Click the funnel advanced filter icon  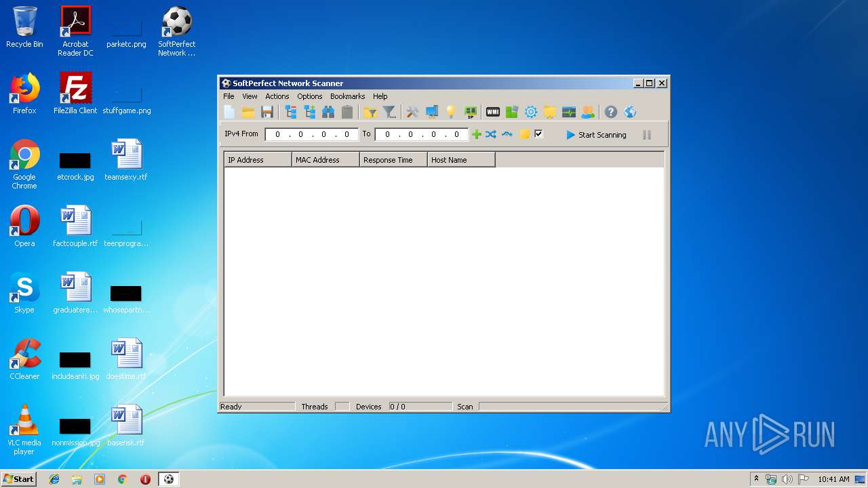point(389,113)
